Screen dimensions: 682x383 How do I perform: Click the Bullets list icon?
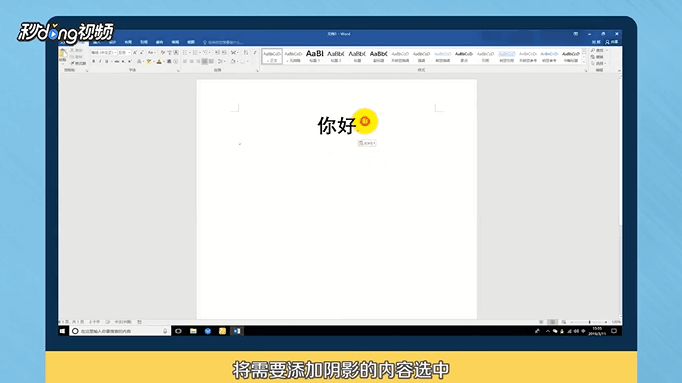point(185,52)
